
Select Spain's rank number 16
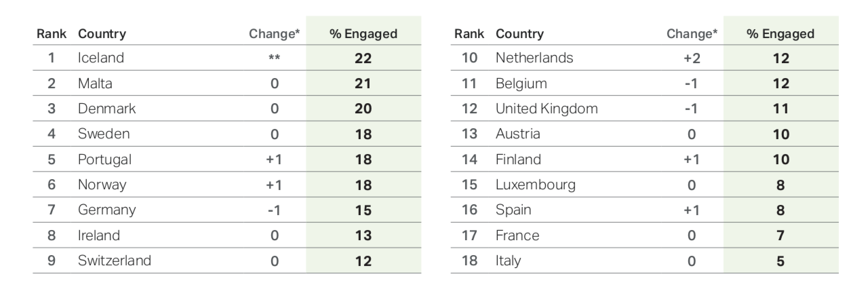pyautogui.click(x=471, y=210)
